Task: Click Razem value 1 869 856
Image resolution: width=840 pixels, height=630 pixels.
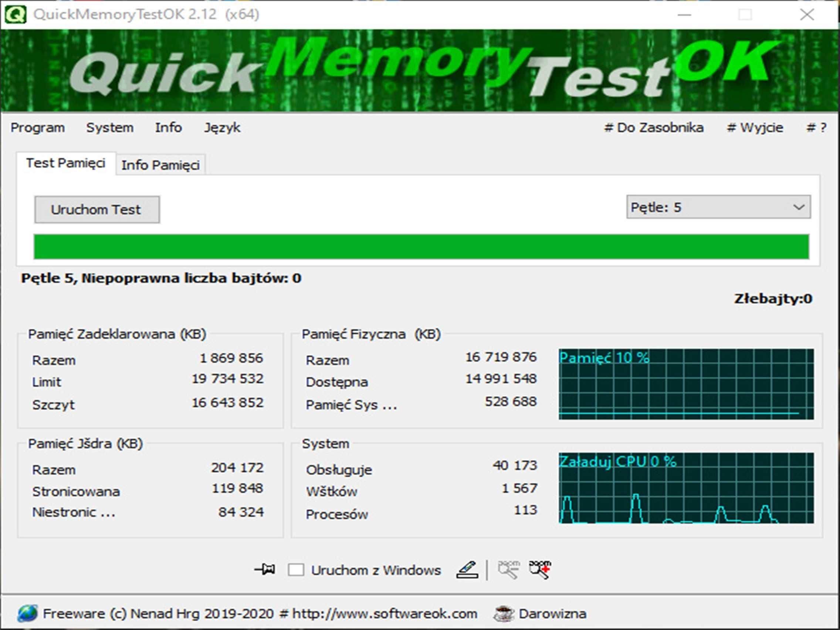Action: (x=231, y=358)
